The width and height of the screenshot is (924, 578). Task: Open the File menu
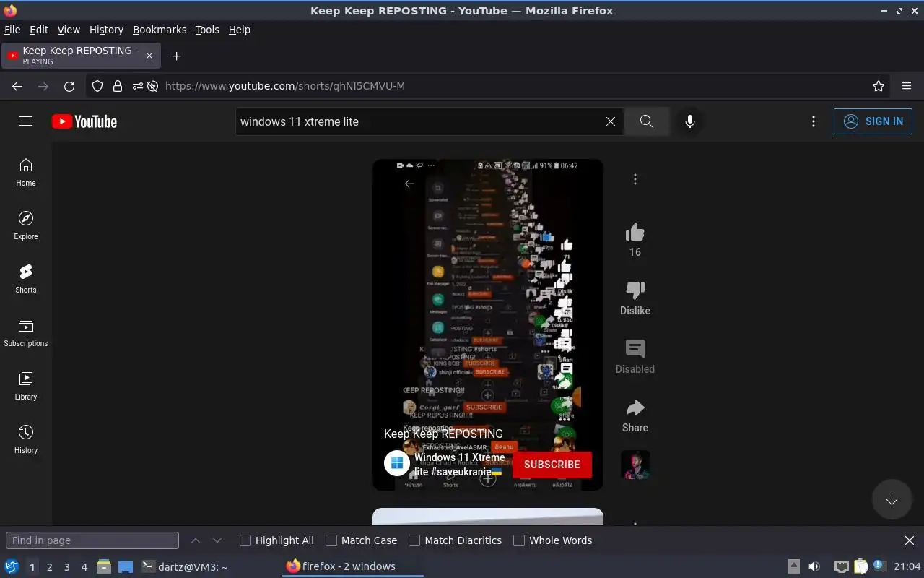(12, 30)
